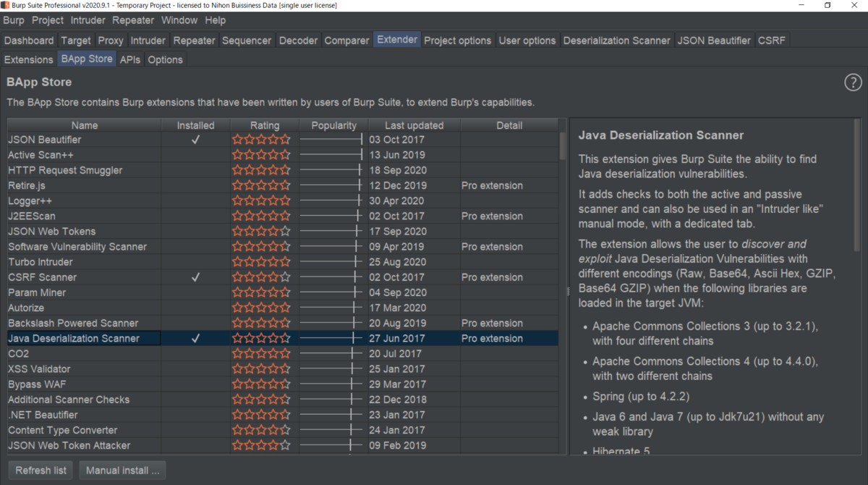Viewport: 868px width, 485px height.
Task: Switch to the Options sub-tab
Action: (166, 59)
